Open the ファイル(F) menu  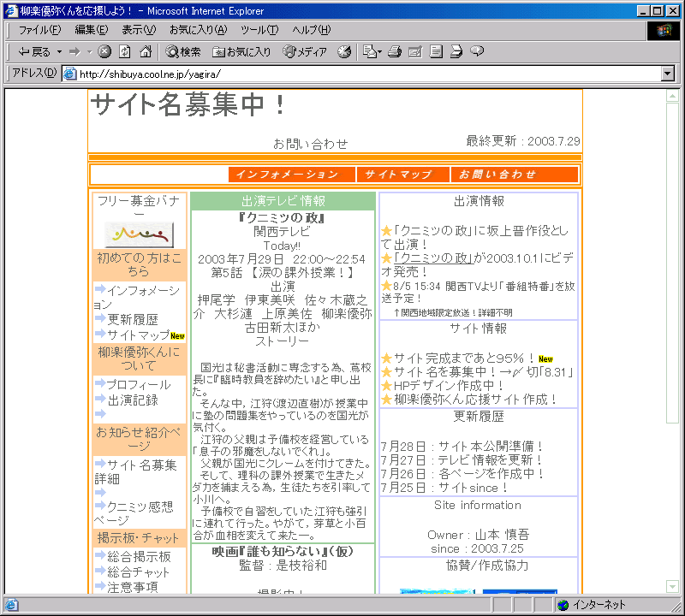point(39,30)
